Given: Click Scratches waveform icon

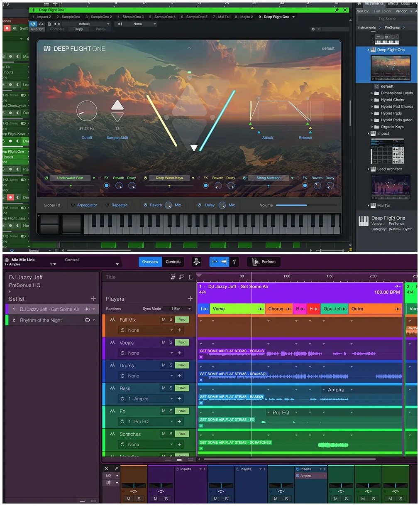Looking at the screenshot, I should 112,434.
